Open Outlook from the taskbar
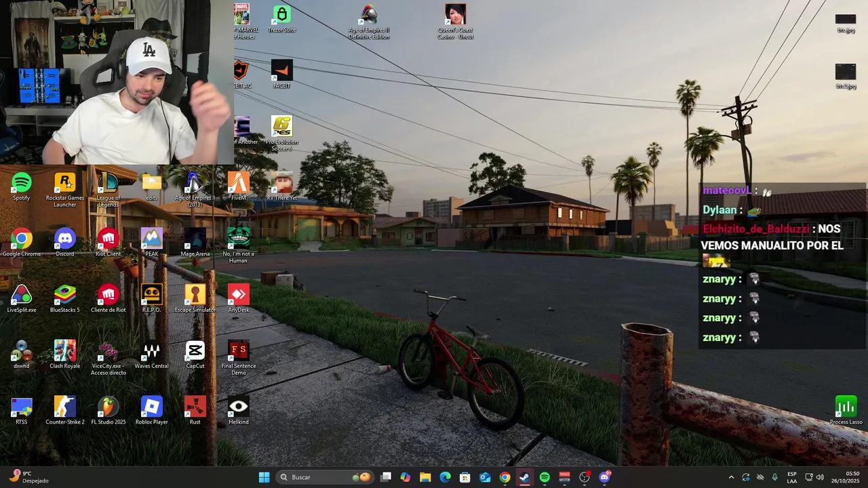Image resolution: width=868 pixels, height=488 pixels. point(485,477)
